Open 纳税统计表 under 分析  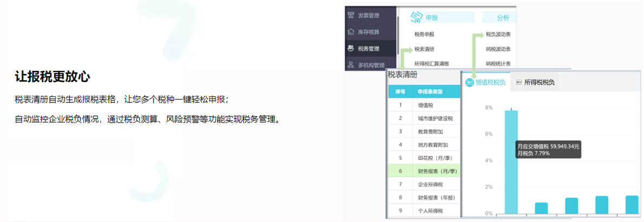(x=498, y=63)
